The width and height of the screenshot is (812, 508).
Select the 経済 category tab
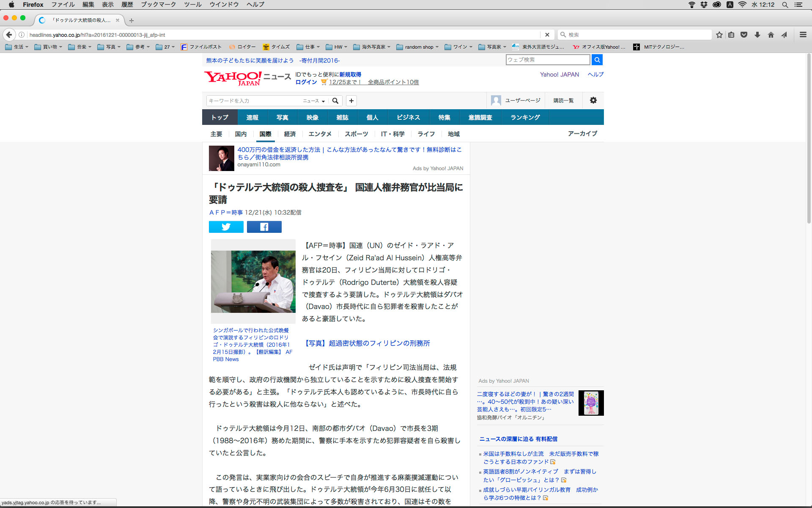[x=290, y=134]
